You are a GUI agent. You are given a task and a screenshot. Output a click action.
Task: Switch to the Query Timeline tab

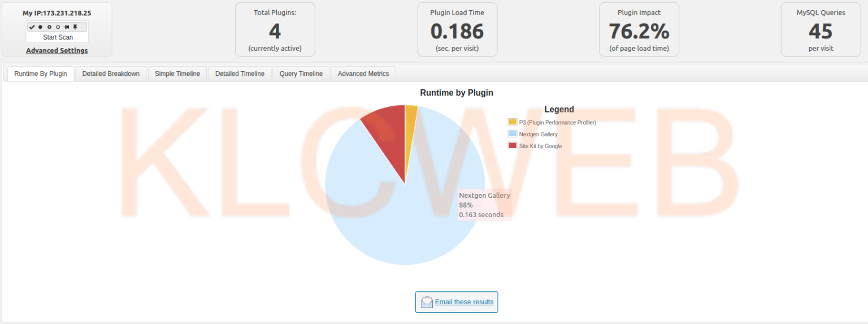click(x=301, y=74)
